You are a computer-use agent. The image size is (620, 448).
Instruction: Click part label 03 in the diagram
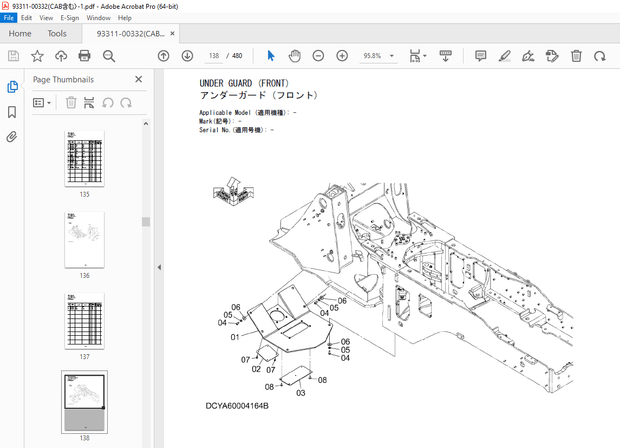301,393
